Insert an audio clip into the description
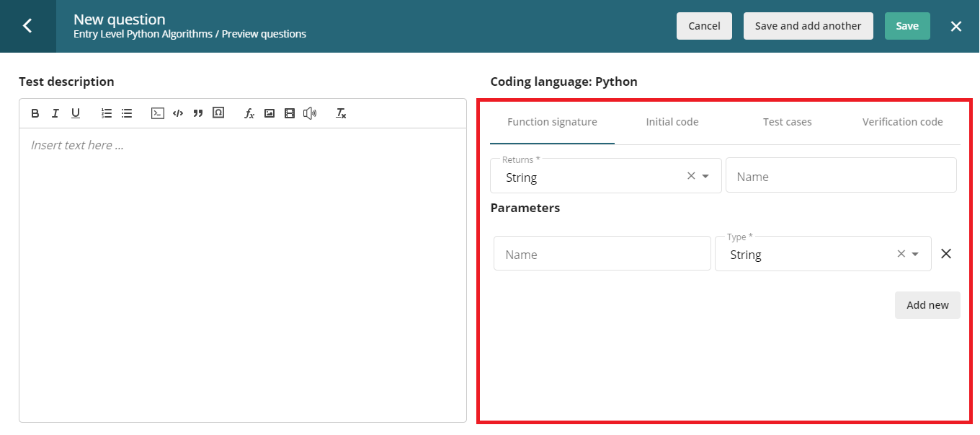 point(310,113)
